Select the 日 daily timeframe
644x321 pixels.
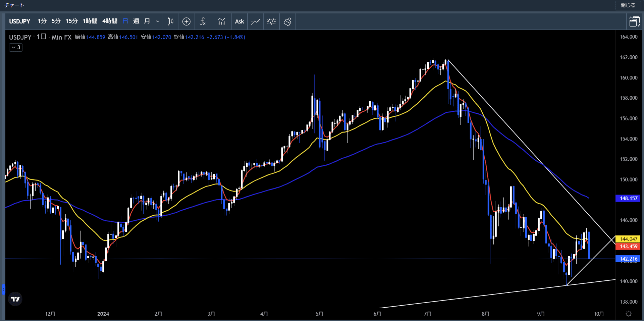coord(125,21)
